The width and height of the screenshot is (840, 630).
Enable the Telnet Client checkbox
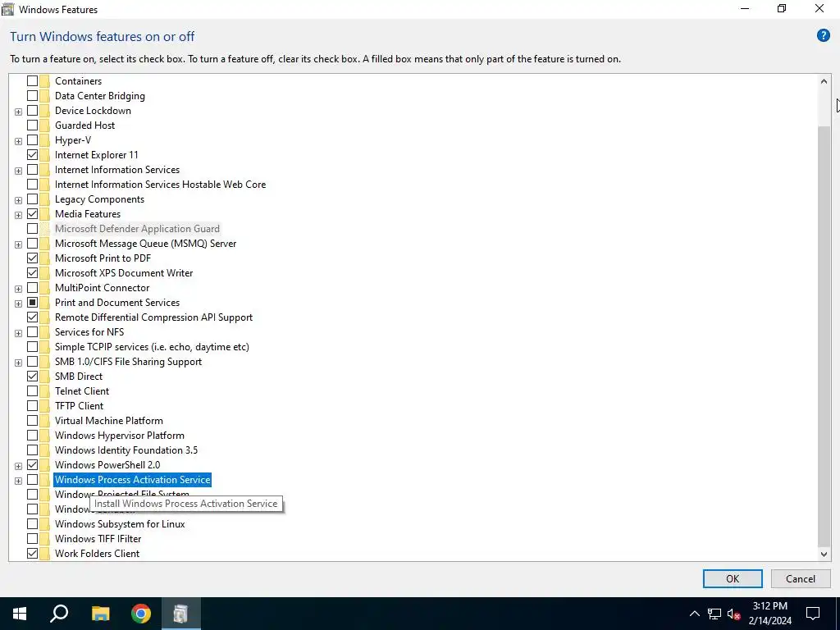click(x=32, y=391)
